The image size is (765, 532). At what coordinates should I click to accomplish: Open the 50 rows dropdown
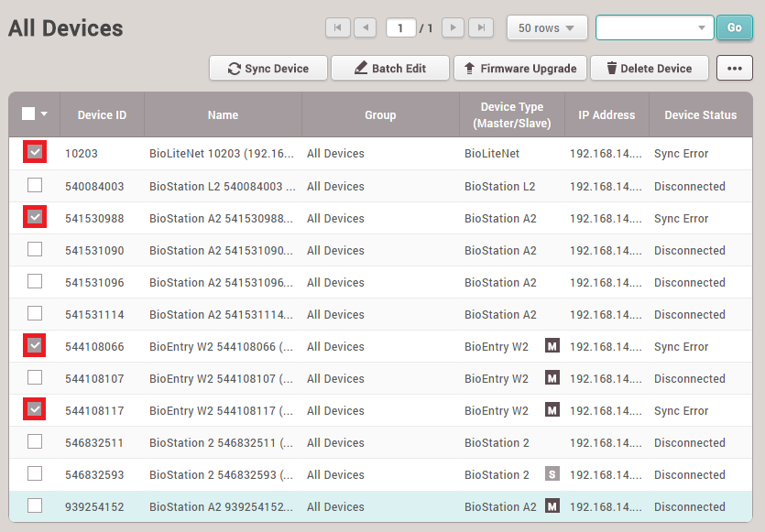[x=547, y=27]
